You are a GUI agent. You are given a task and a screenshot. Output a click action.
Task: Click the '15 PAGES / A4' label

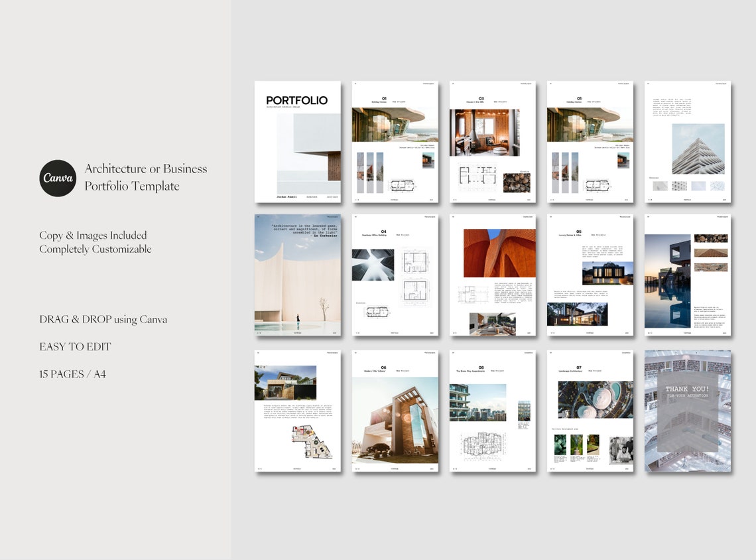[73, 374]
